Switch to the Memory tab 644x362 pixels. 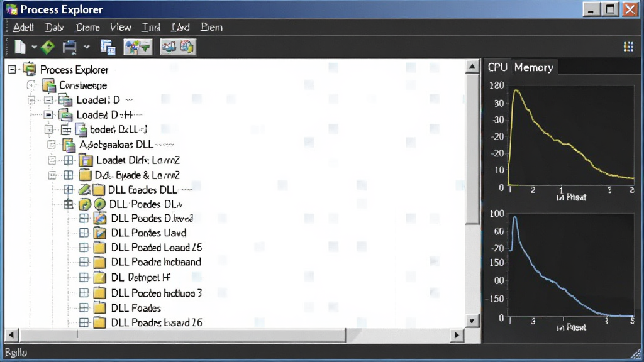[x=533, y=67]
